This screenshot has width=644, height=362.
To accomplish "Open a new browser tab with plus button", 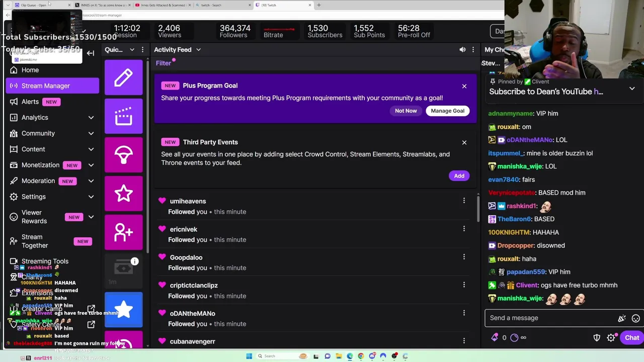I will click(x=318, y=5).
